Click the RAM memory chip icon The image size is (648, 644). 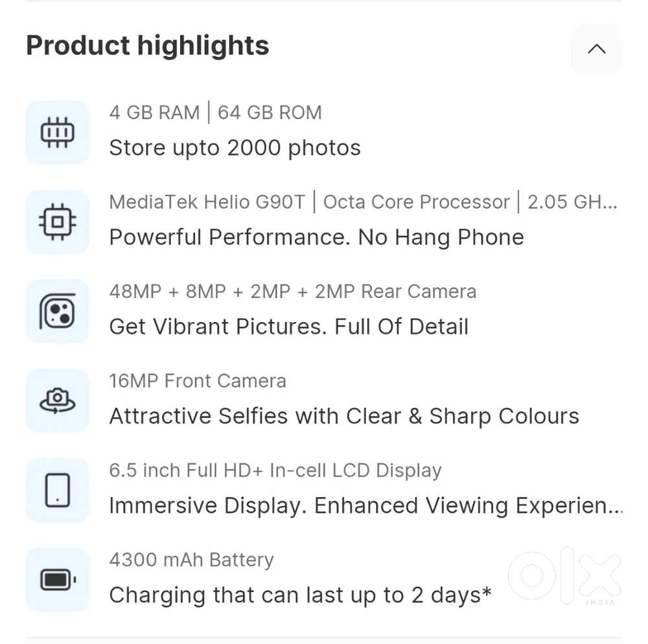click(x=57, y=132)
